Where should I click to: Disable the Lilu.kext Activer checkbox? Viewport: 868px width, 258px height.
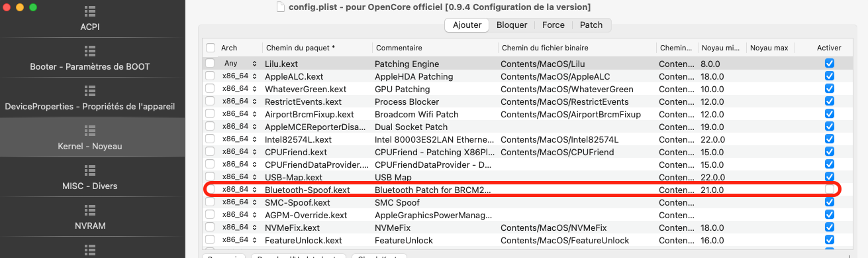point(830,64)
